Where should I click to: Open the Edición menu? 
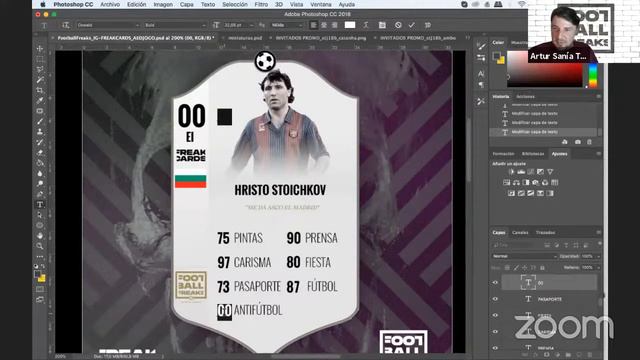[x=136, y=4]
